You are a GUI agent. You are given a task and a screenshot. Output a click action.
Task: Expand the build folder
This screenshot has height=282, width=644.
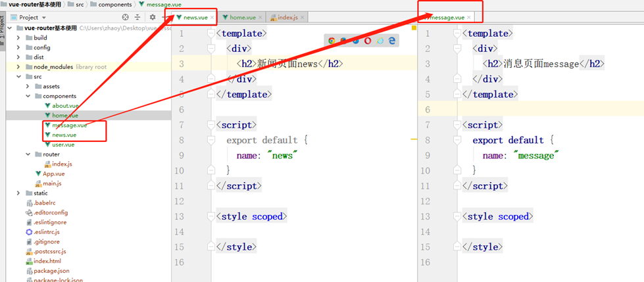point(18,37)
